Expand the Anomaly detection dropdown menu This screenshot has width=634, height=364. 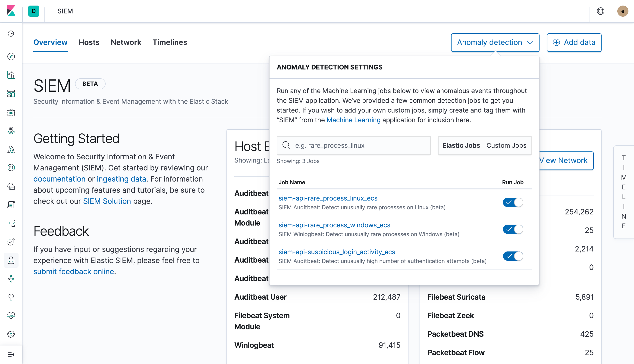pos(495,42)
